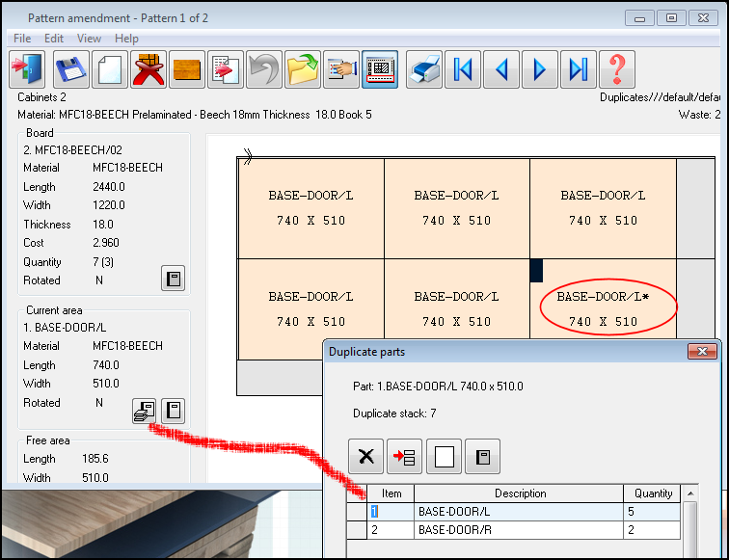Select item 1 cell in duplicate table

point(391,512)
